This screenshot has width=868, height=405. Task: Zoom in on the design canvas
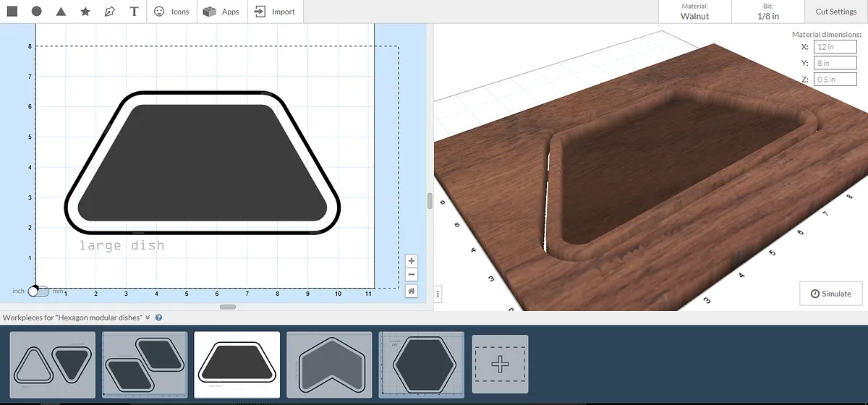411,261
